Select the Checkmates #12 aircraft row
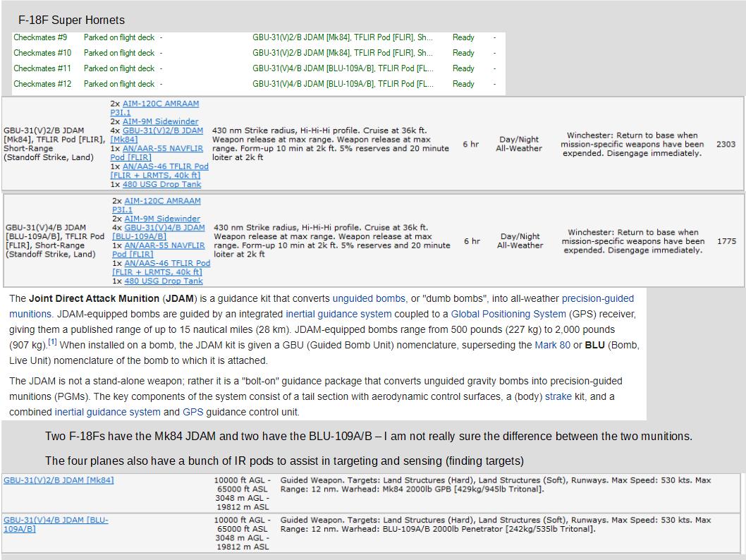746x560 pixels. 258,84
